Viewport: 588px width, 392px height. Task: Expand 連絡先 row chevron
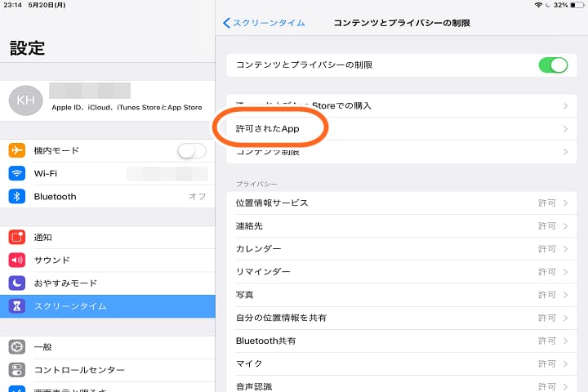click(565, 226)
